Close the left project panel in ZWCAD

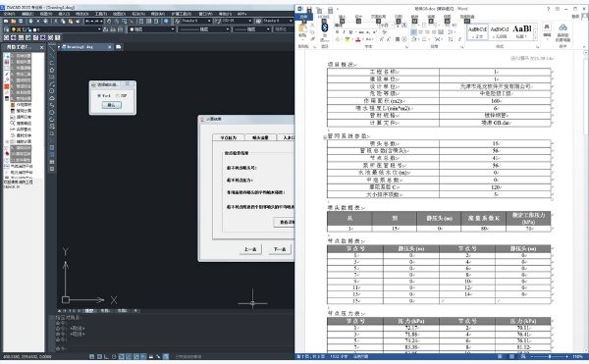click(41, 47)
